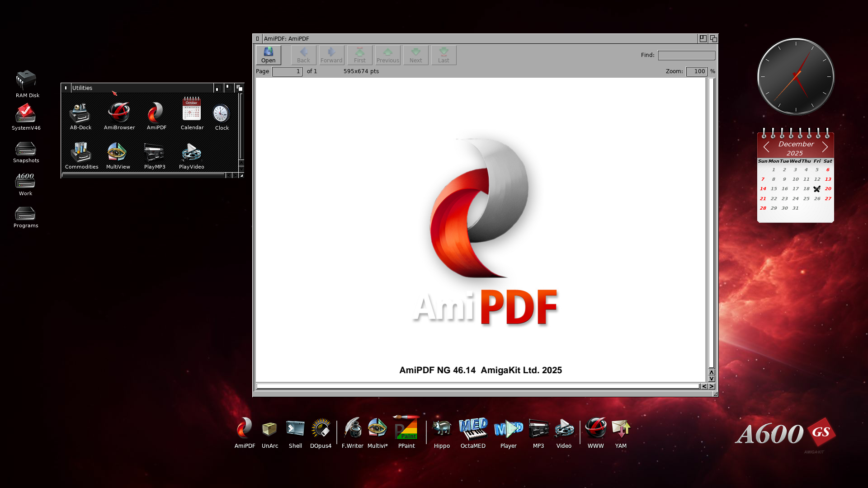Click the scroll-down arrow in AmiPDF
Image resolution: width=868 pixels, height=488 pixels.
tap(712, 379)
